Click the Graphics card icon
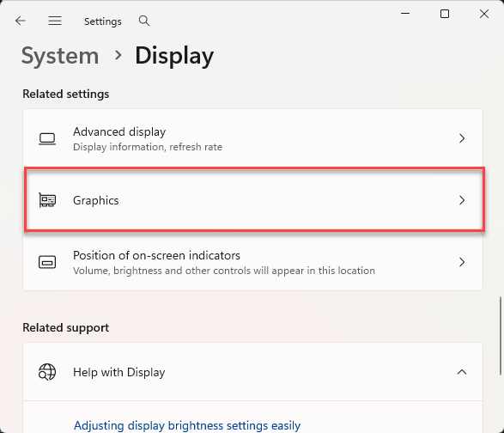Image resolution: width=504 pixels, height=433 pixels. point(47,200)
